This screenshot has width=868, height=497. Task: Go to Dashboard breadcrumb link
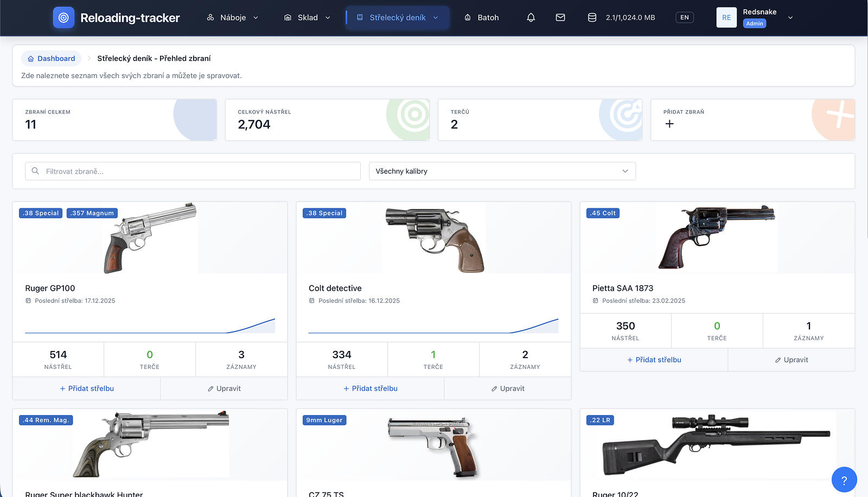point(52,59)
